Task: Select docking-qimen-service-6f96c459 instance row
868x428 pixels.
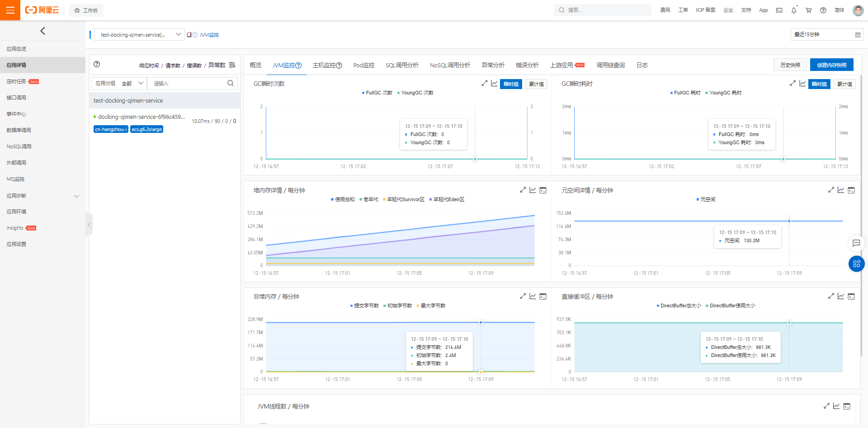Action: point(165,122)
